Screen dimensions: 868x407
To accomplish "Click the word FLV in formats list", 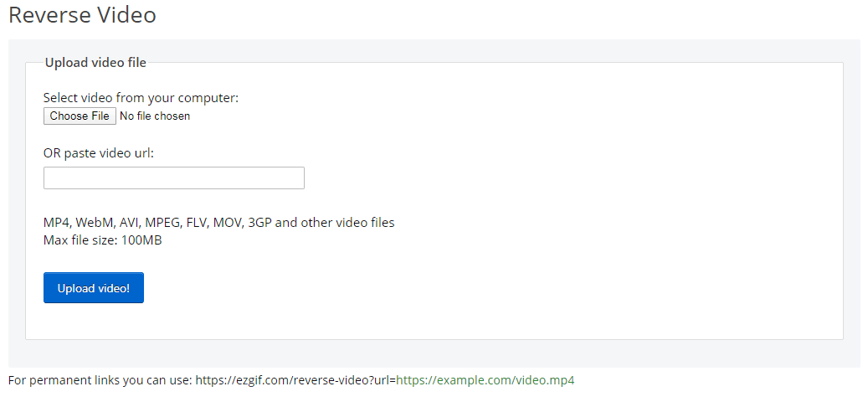I will (198, 223).
